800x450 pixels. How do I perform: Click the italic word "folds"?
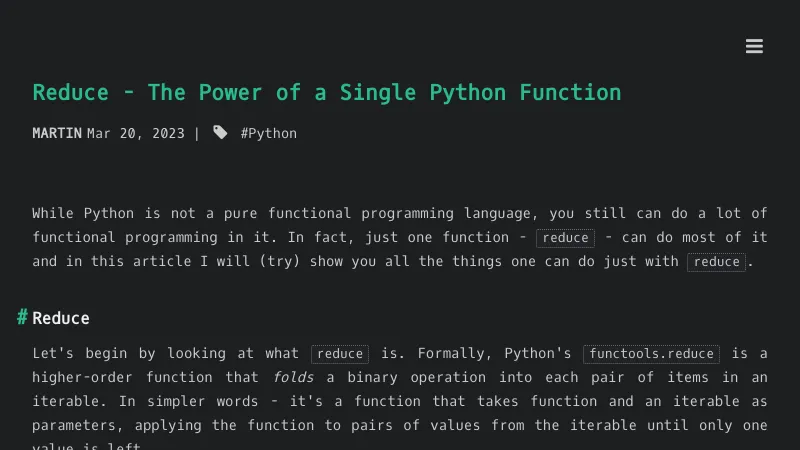[x=294, y=377]
